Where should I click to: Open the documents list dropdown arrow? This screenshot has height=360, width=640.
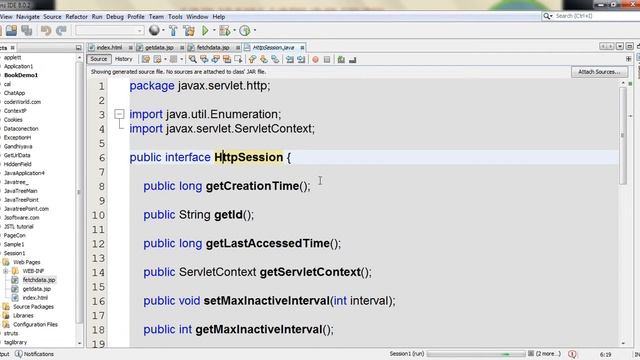click(x=620, y=47)
